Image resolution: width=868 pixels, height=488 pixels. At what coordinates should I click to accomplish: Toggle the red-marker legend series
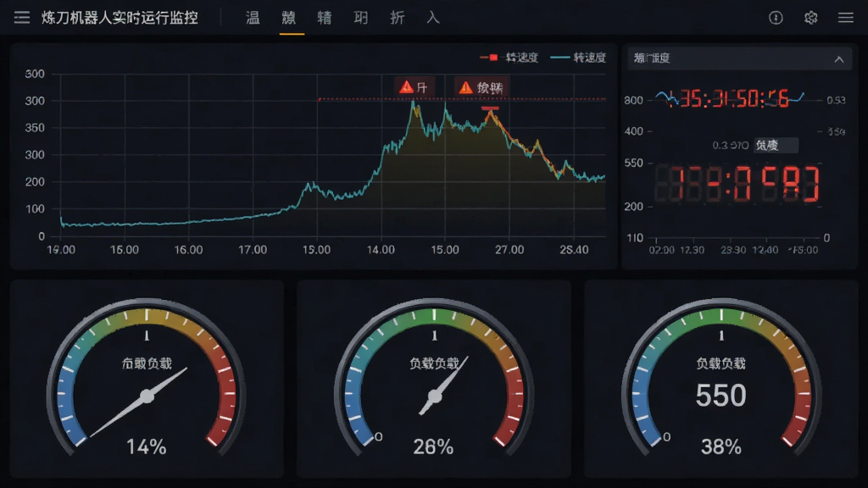coord(509,58)
